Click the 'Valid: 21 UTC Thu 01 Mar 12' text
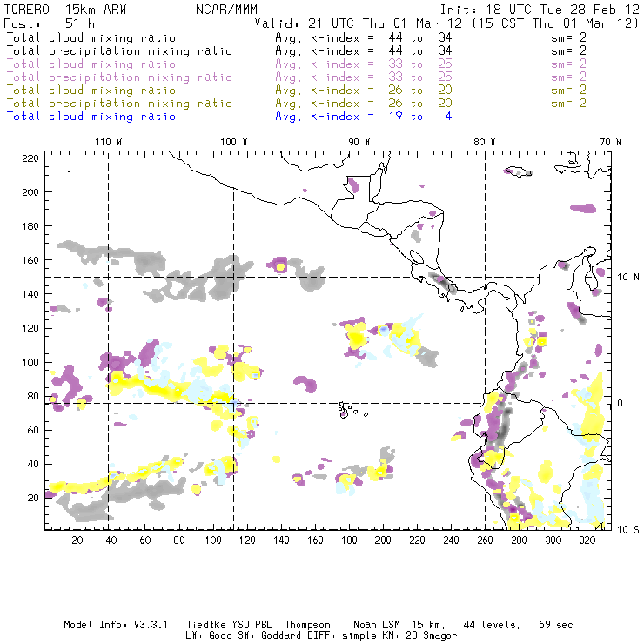The height and width of the screenshot is (644, 644). coord(359,23)
